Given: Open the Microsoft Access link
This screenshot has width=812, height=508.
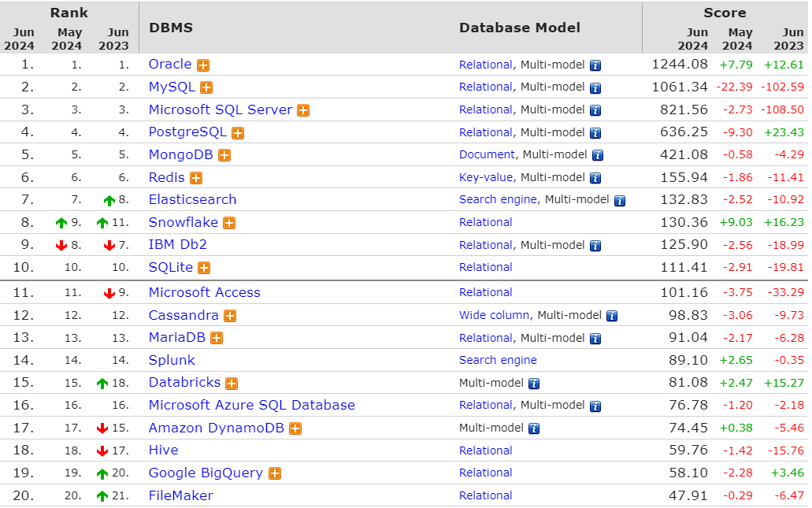Looking at the screenshot, I should (x=205, y=292).
